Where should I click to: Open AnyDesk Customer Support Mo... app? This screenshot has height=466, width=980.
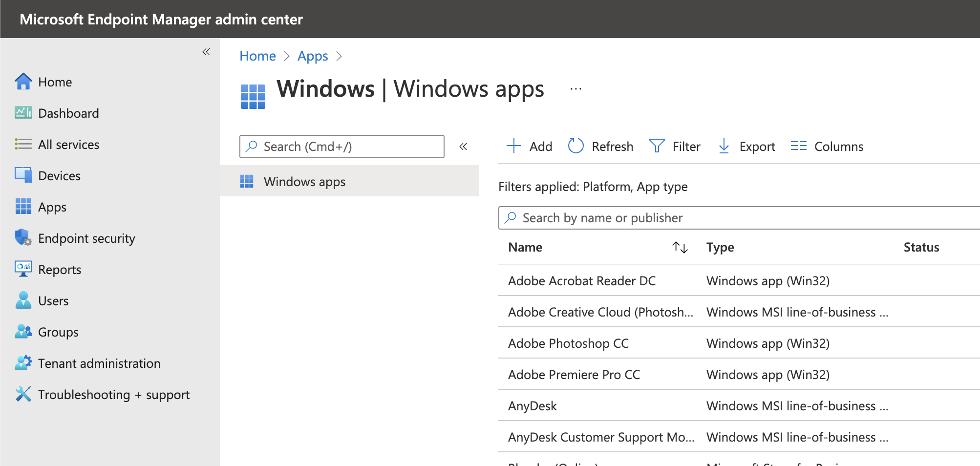click(601, 437)
